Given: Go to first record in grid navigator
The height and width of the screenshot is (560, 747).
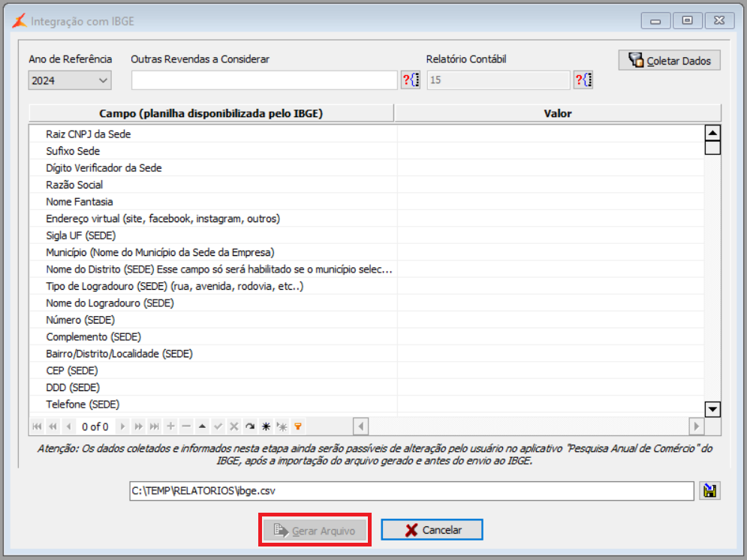Looking at the screenshot, I should click(37, 426).
